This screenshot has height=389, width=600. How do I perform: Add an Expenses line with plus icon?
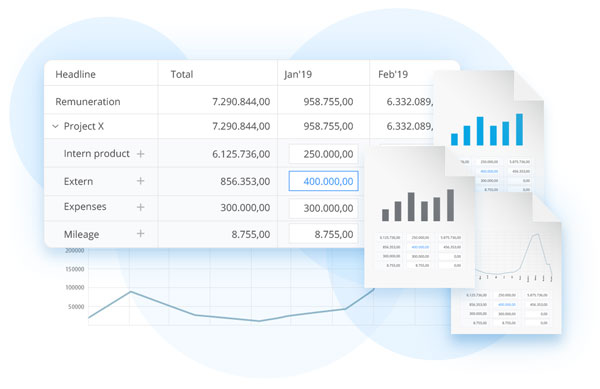pyautogui.click(x=140, y=207)
